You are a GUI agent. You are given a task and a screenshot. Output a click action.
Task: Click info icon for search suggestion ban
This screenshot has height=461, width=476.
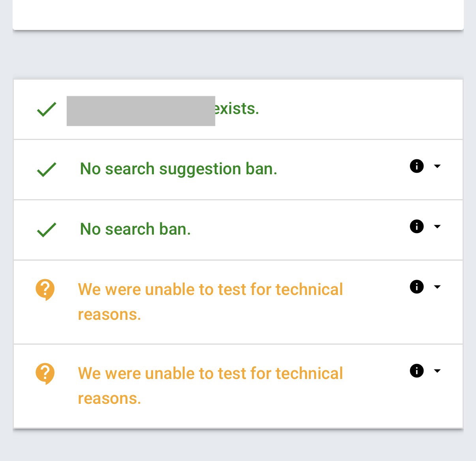tap(416, 166)
